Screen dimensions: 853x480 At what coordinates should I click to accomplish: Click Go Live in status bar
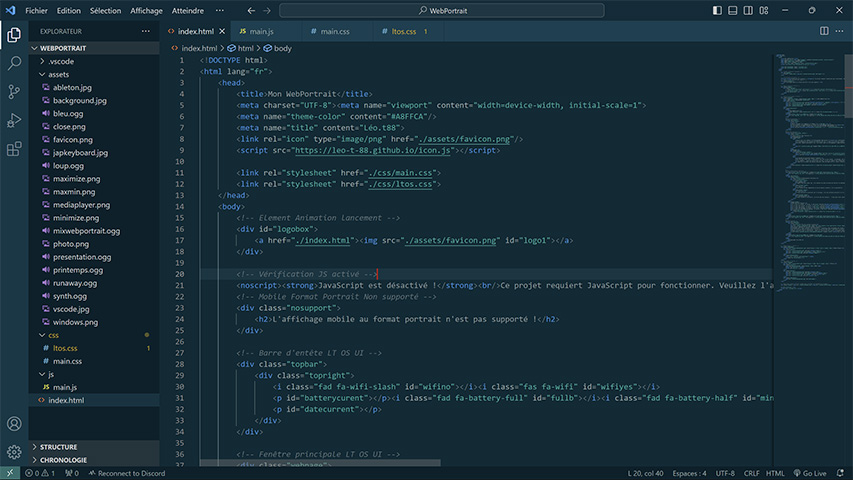coord(808,473)
